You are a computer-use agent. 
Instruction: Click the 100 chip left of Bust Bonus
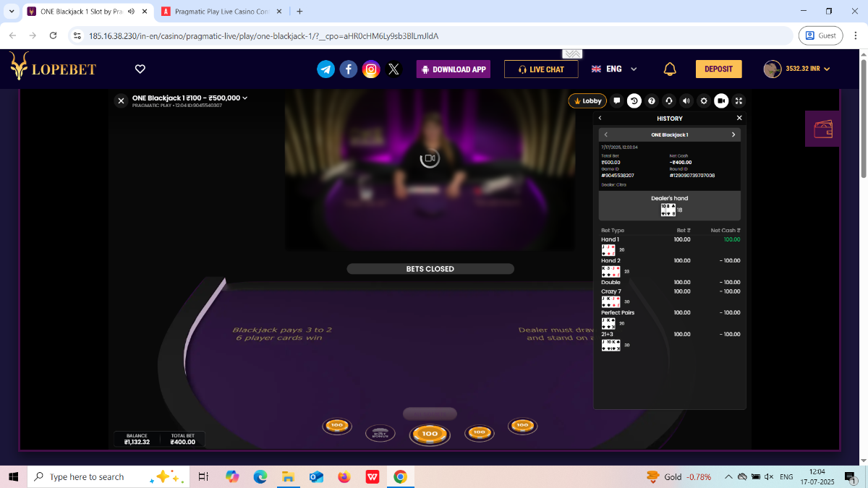[336, 427]
